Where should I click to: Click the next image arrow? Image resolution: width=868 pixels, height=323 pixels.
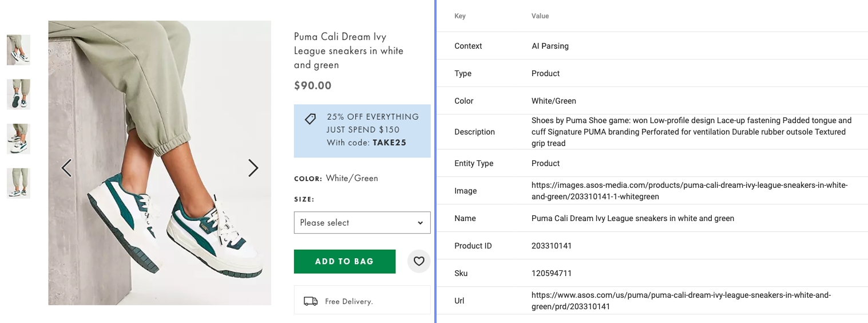(253, 168)
